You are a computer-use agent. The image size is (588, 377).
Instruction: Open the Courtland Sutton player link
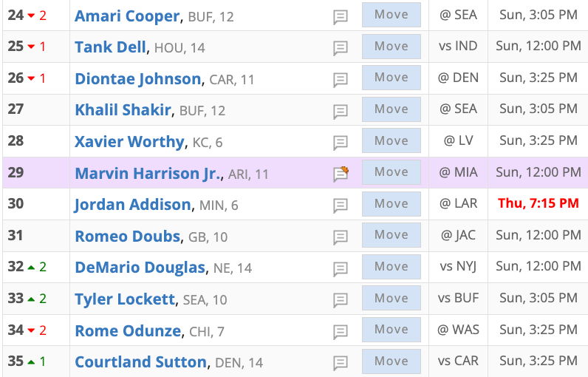pos(140,362)
